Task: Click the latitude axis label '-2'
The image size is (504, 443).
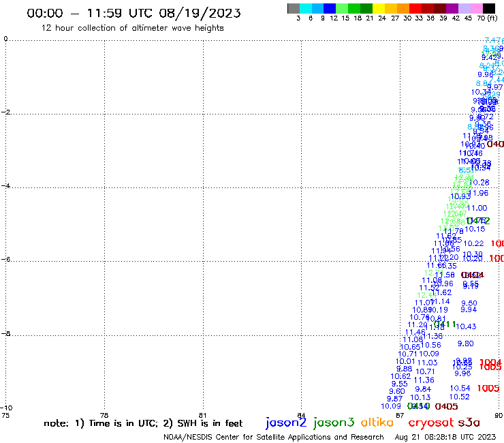Action: coord(5,112)
